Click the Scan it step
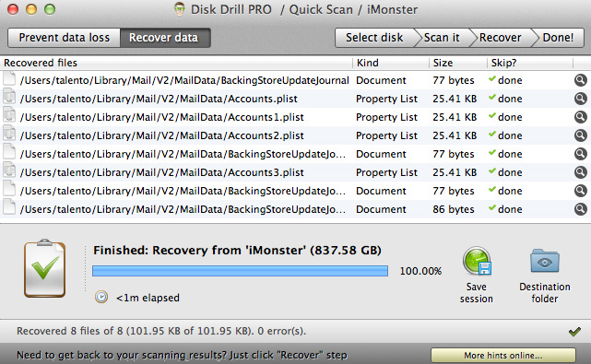This screenshot has height=364, width=591. pyautogui.click(x=443, y=38)
